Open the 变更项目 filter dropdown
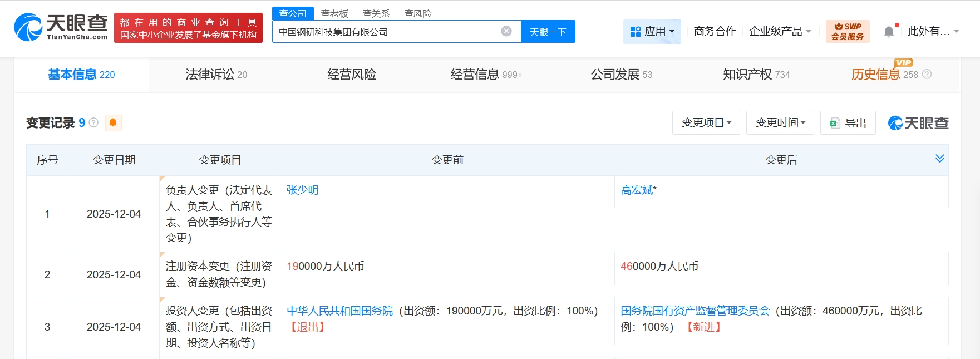Viewport: 980px width, 359px height. (706, 123)
